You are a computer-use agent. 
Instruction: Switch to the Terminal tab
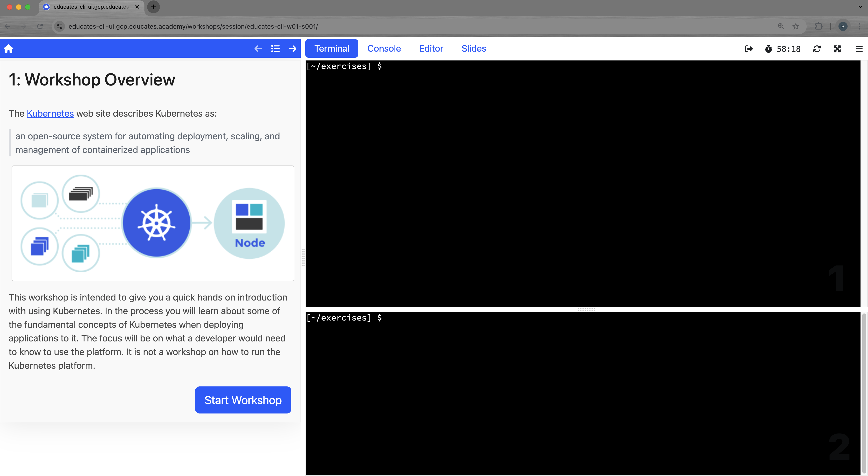click(332, 49)
